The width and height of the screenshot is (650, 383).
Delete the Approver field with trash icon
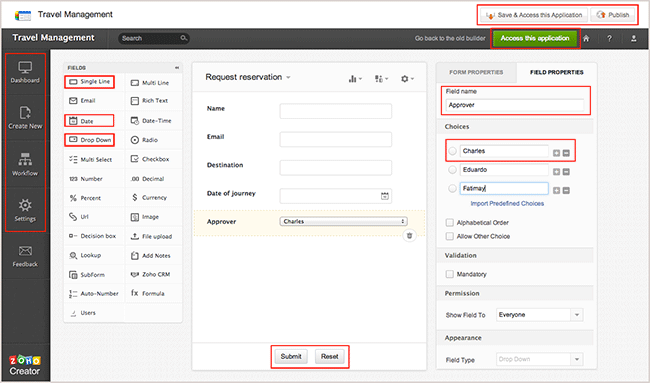point(410,235)
